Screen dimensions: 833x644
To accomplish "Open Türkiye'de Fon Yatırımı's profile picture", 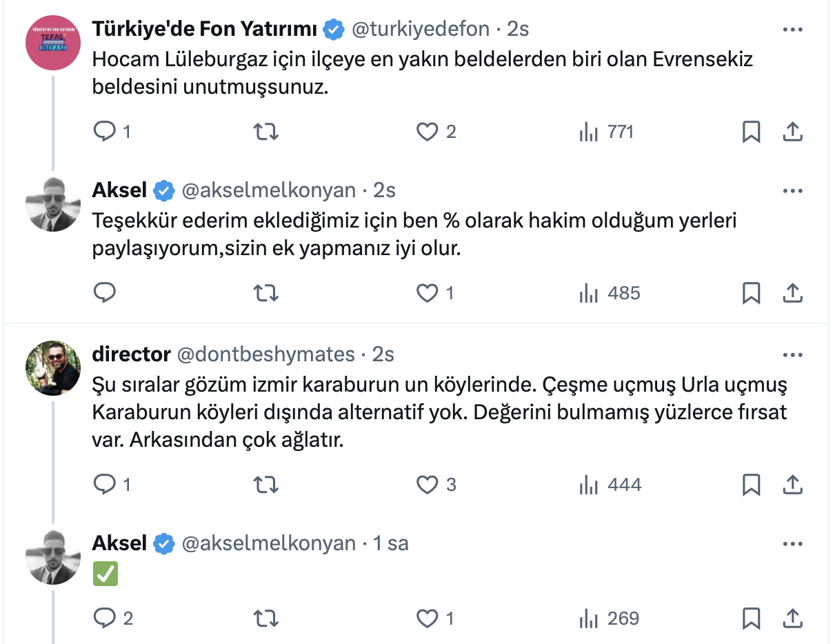I will click(53, 43).
